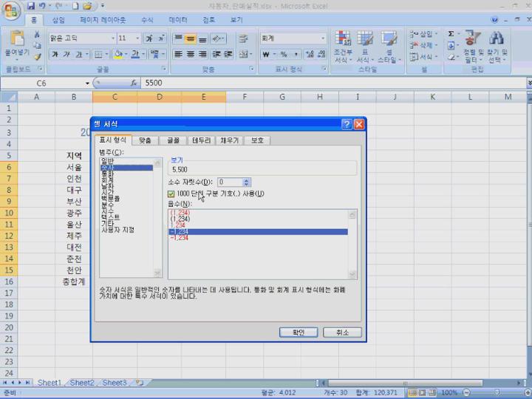This screenshot has width=532, height=399.
Task: Switch to the 삽입 ribbon tab
Action: [58, 20]
